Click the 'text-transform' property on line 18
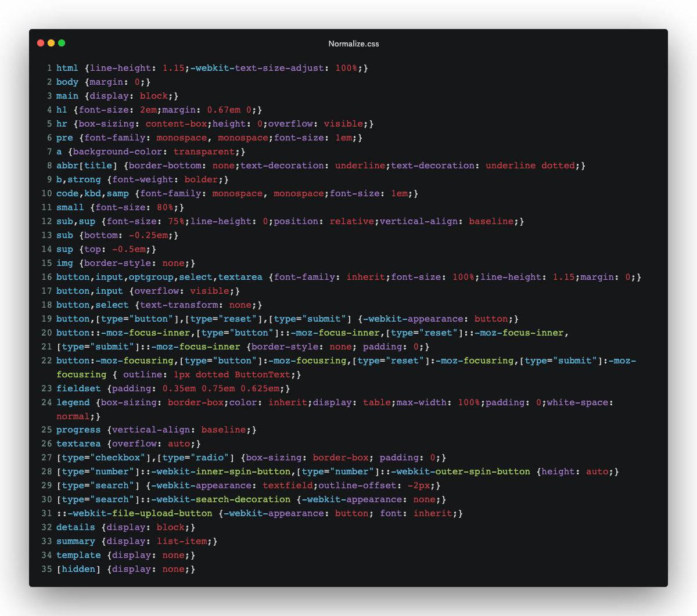697x616 pixels. pyautogui.click(x=179, y=305)
